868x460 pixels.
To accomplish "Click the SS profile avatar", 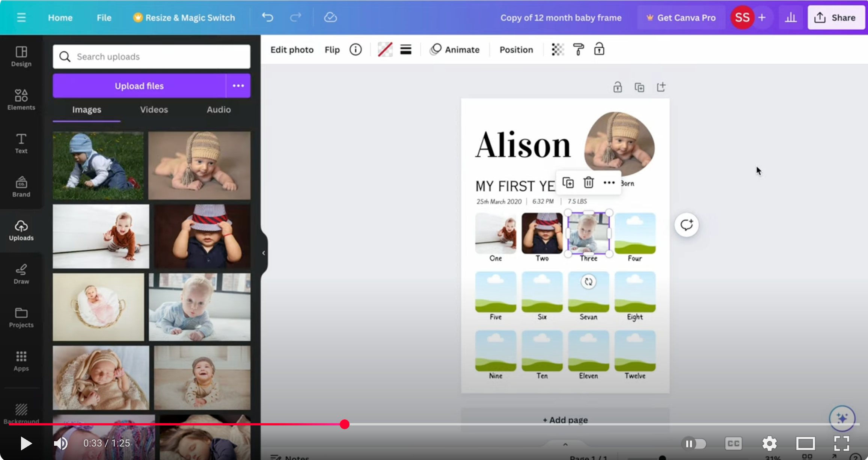I will click(742, 18).
